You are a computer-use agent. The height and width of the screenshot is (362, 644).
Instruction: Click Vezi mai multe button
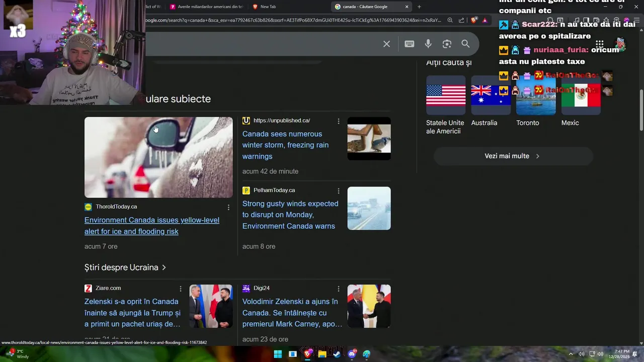pos(513,156)
